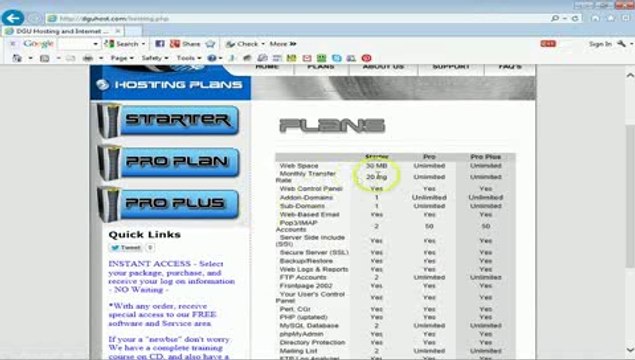The width and height of the screenshot is (635, 360).
Task: Open a new blank tab
Action: coord(134,31)
